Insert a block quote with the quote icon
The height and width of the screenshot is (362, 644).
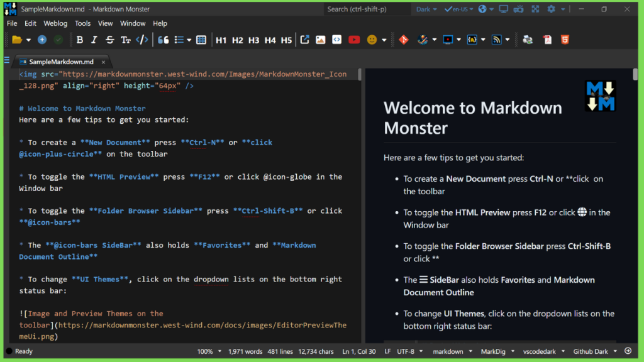pos(164,40)
